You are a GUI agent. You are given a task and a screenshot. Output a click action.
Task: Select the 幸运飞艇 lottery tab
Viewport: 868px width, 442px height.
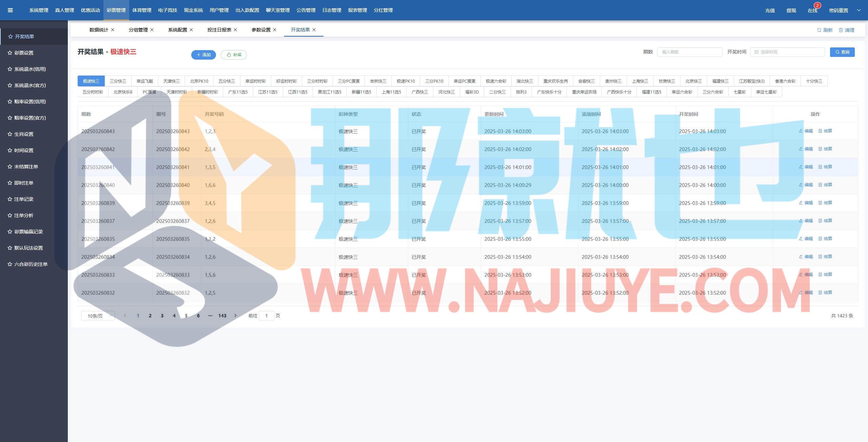point(145,81)
